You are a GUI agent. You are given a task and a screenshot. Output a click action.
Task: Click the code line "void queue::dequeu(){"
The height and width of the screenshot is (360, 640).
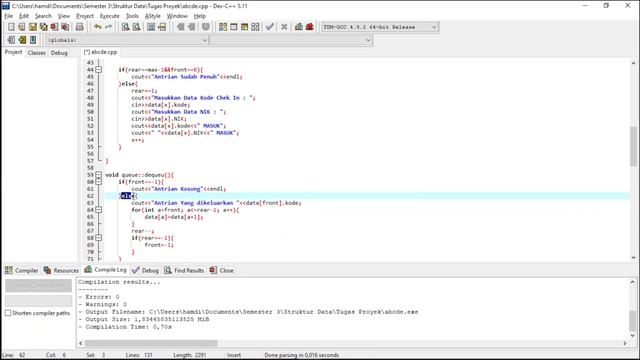point(140,175)
